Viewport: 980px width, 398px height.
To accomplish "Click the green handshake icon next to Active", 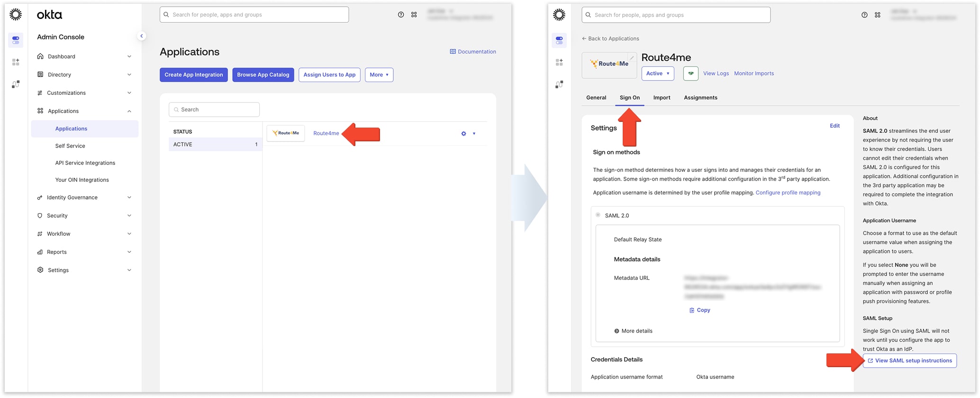I will (690, 74).
